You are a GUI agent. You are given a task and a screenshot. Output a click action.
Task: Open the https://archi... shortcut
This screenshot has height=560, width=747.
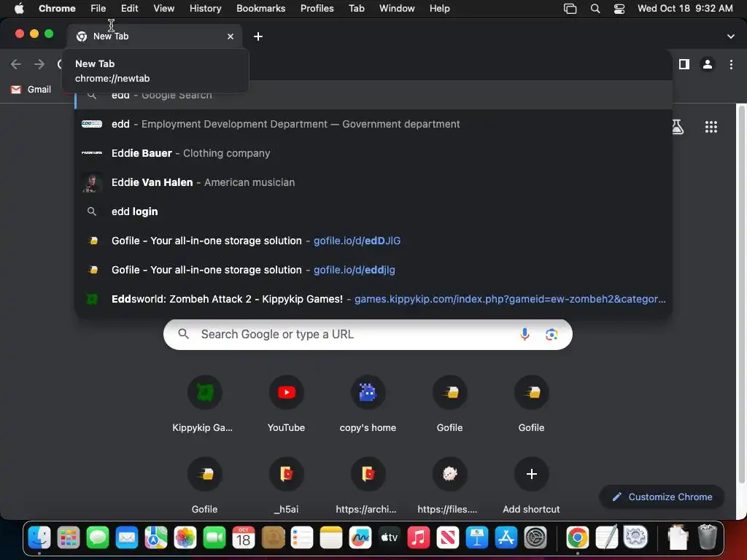coord(368,485)
